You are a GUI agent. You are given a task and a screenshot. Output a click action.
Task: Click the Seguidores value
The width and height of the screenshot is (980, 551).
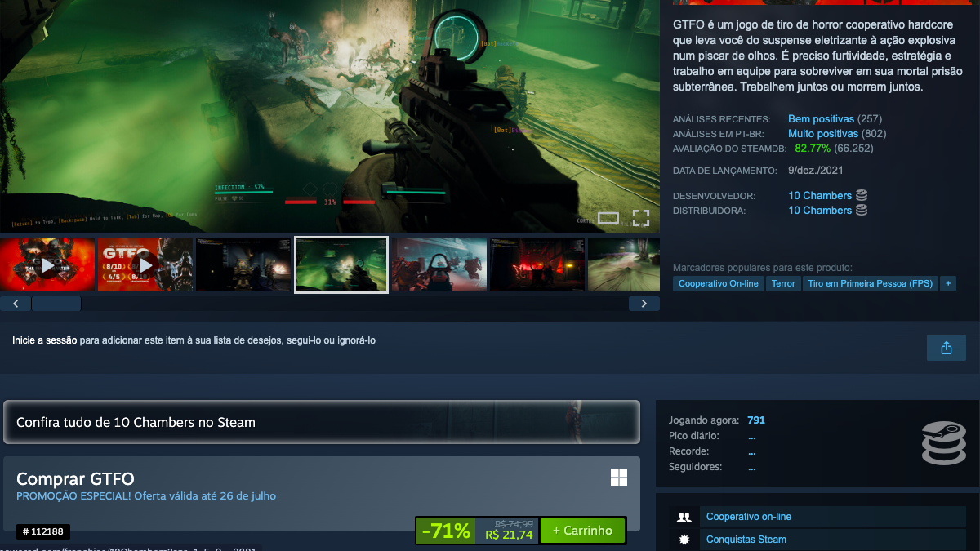click(x=751, y=467)
